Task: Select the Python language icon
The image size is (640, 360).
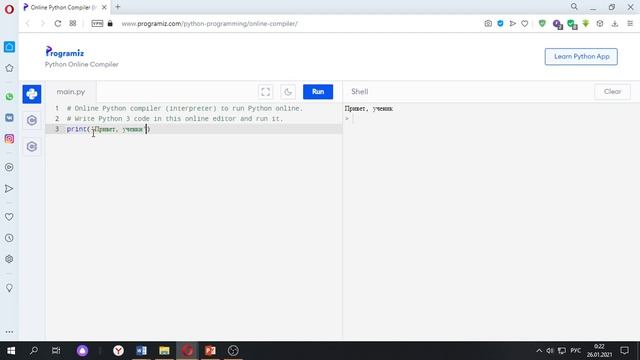Action: (32, 94)
